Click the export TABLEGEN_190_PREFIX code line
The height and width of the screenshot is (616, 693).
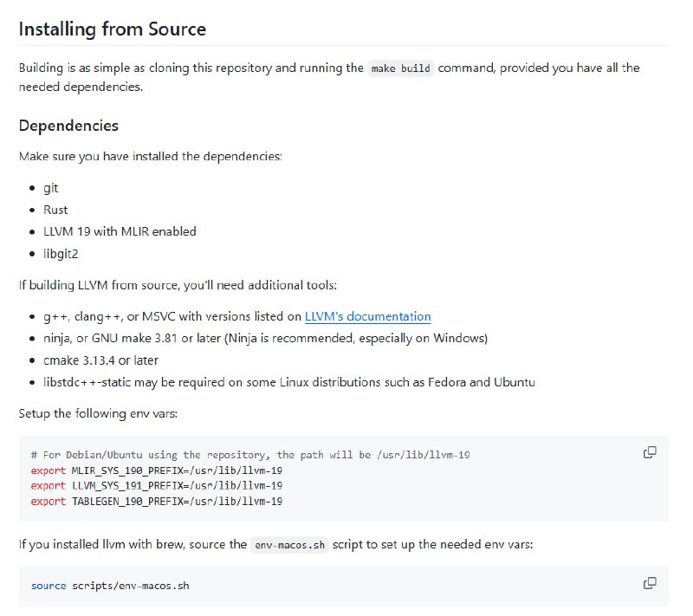tap(156, 501)
